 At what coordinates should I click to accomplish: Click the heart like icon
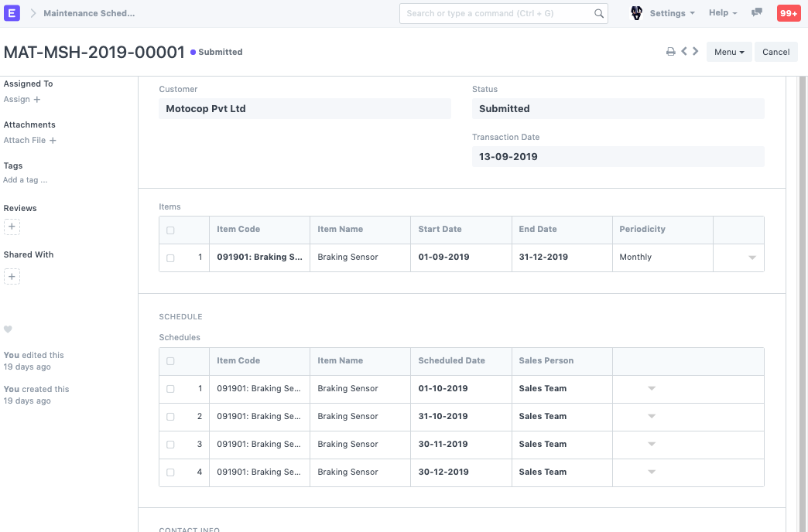pyautogui.click(x=8, y=329)
